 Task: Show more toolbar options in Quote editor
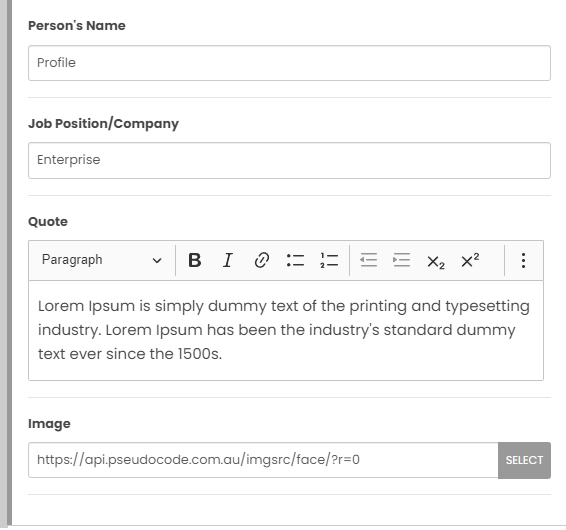pos(523,260)
